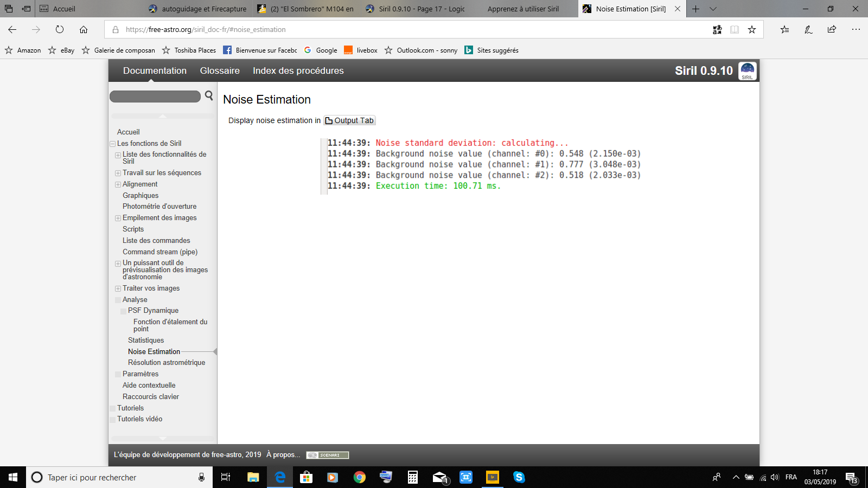
Task: Open the favorites hub icon
Action: (784, 30)
